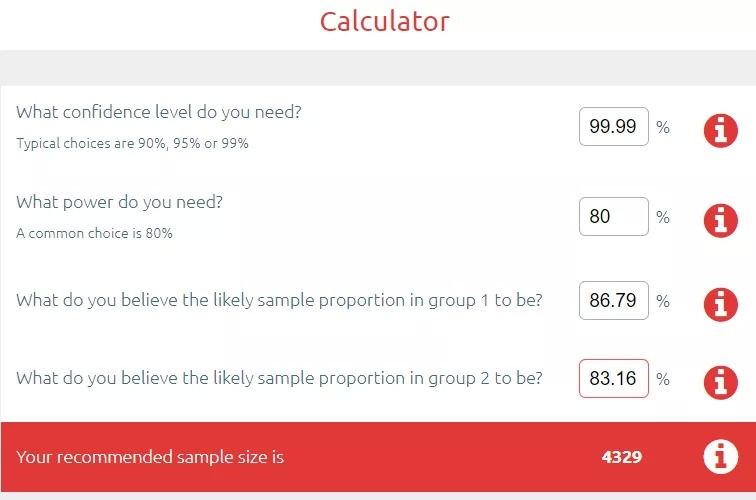Screen dimensions: 756x500
Task: Click the percent sign next to the power field
Action: pyautogui.click(x=663, y=216)
